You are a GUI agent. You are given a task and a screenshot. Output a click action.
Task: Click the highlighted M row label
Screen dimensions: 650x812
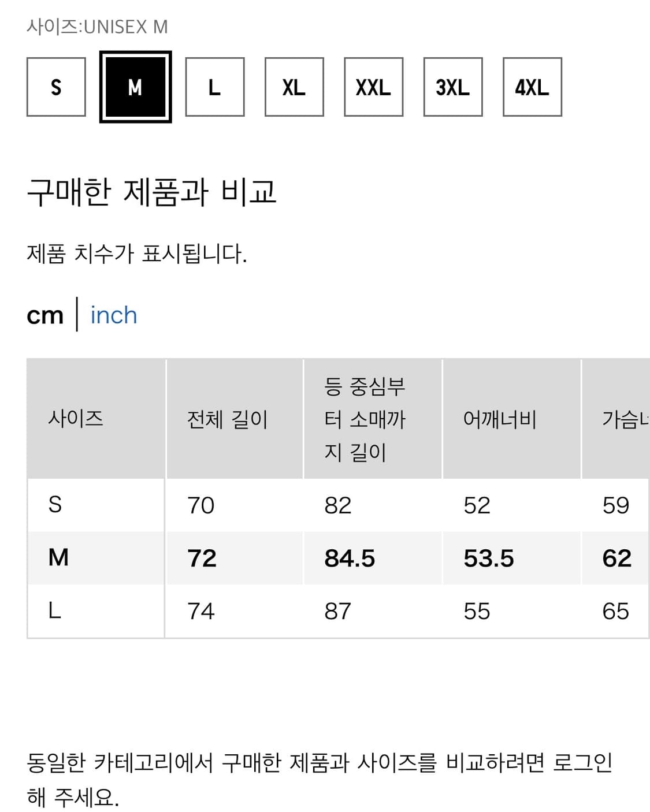point(58,558)
